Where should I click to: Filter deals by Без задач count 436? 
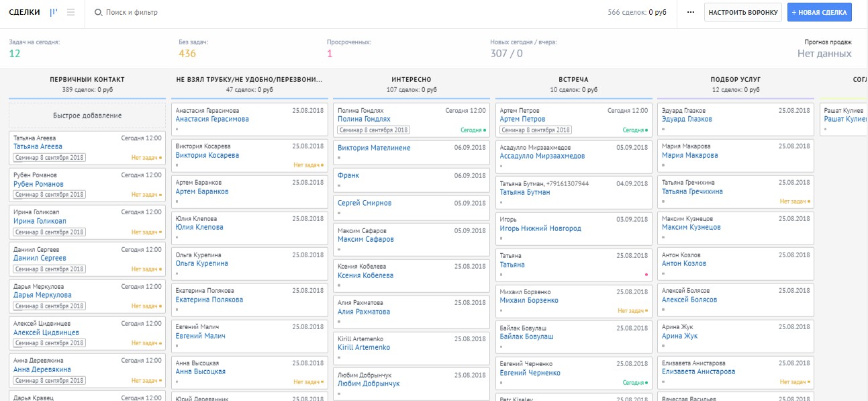tap(187, 54)
